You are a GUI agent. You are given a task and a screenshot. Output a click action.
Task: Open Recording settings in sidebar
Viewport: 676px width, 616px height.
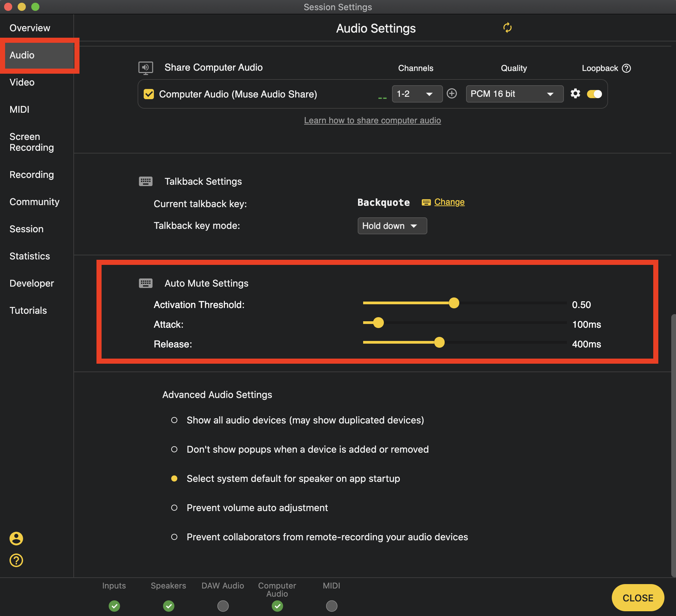click(x=32, y=175)
